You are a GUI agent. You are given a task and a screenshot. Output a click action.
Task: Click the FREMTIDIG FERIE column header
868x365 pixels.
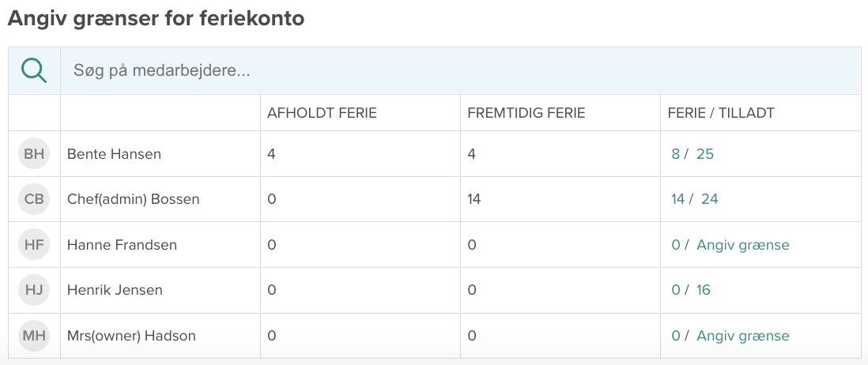(526, 113)
